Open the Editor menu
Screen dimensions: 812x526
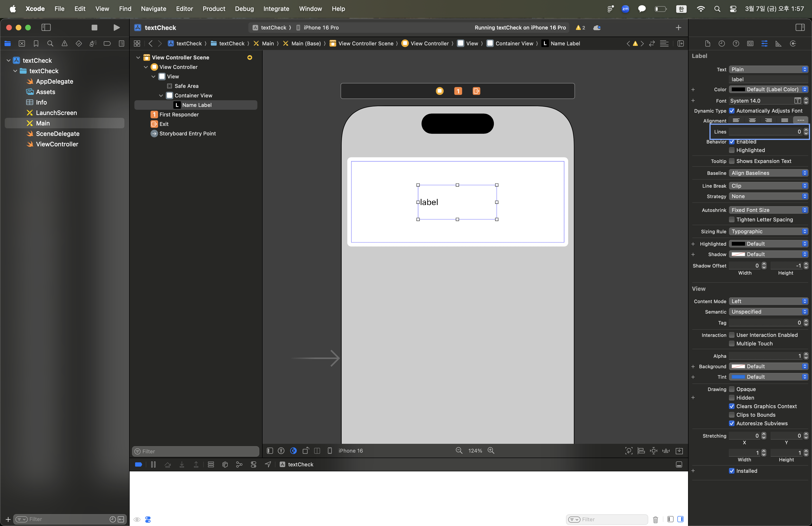(x=184, y=9)
